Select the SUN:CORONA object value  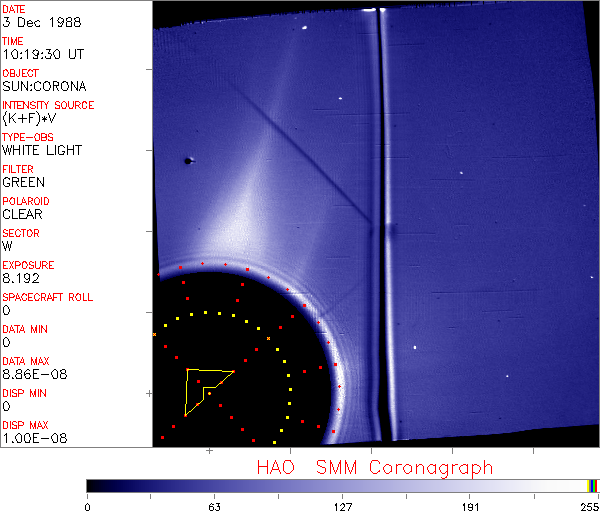pyautogui.click(x=44, y=86)
